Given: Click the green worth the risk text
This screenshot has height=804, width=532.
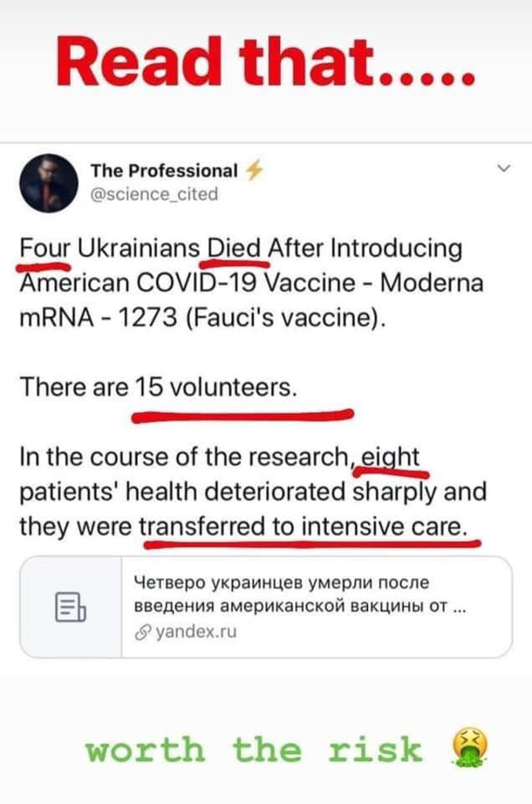Looking at the screenshot, I should click(x=253, y=750).
